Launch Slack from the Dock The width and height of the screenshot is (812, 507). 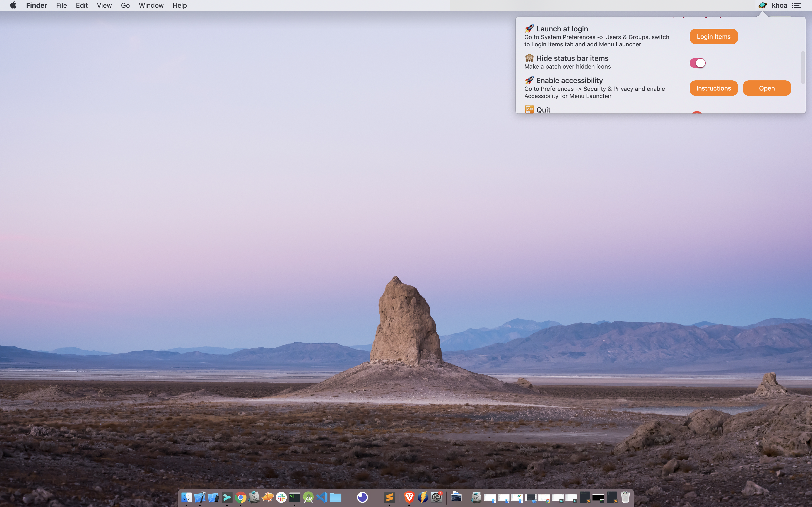tap(281, 497)
